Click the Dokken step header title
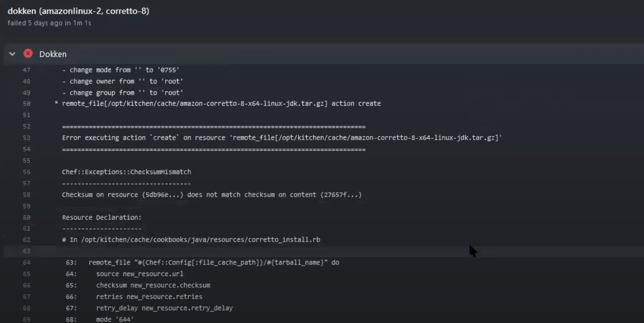The height and width of the screenshot is (323, 644). pyautogui.click(x=53, y=54)
